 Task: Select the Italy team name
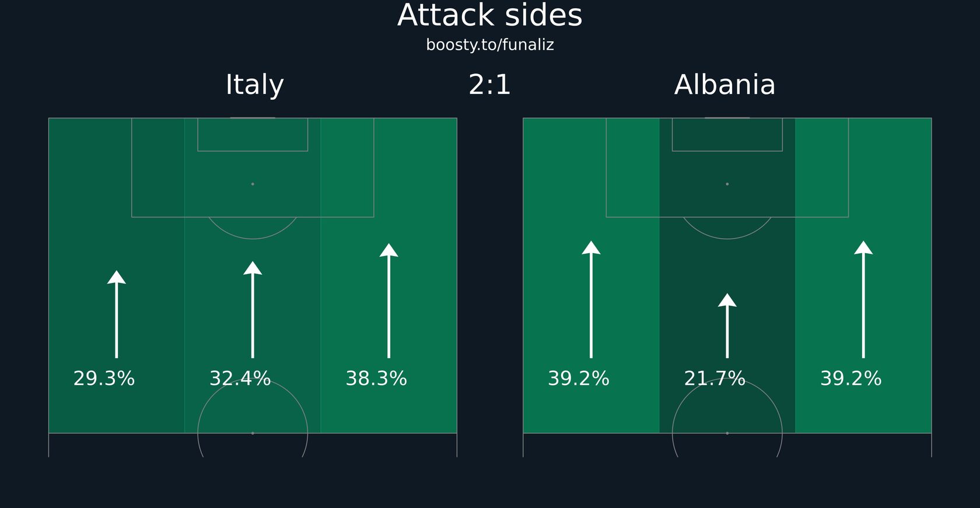point(255,85)
